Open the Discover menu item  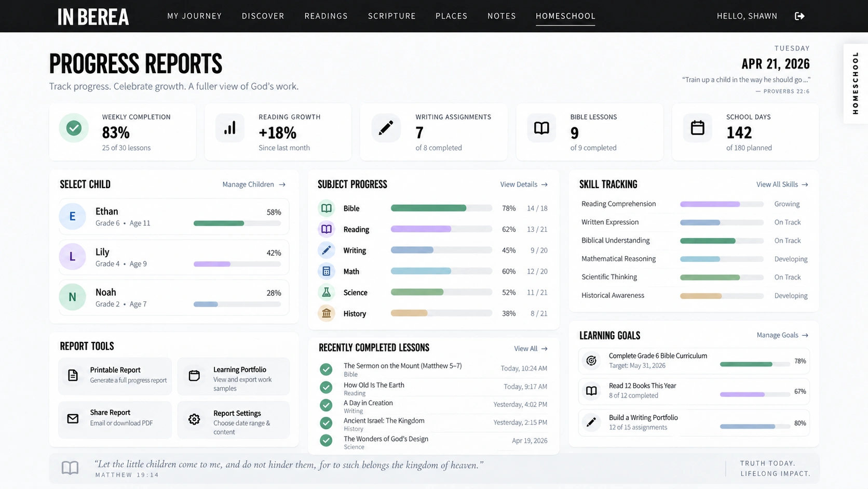pos(263,16)
